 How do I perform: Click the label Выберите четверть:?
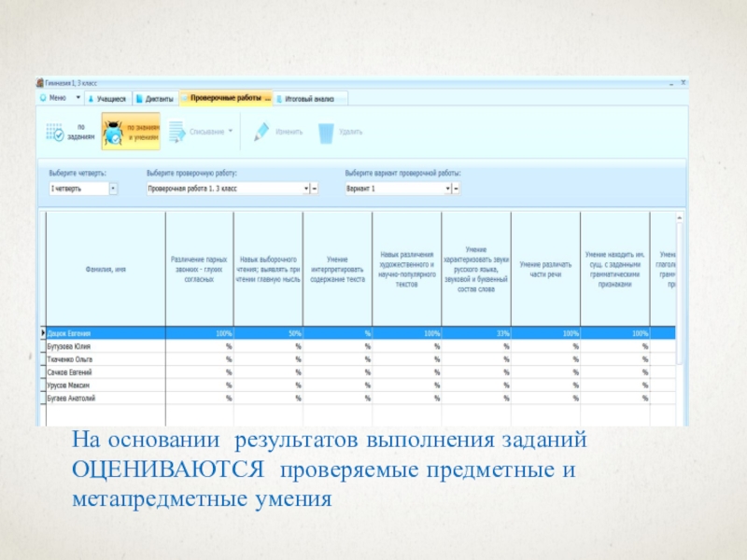point(78,174)
